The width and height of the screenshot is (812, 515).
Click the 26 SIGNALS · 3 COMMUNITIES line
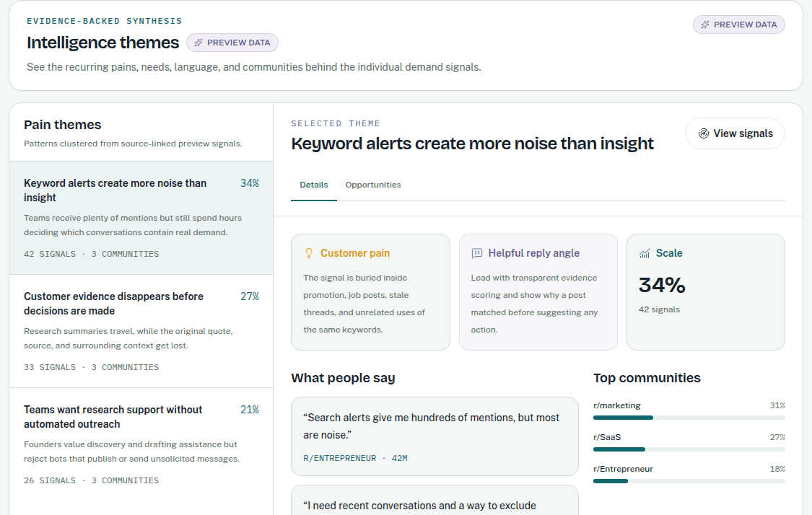point(91,481)
